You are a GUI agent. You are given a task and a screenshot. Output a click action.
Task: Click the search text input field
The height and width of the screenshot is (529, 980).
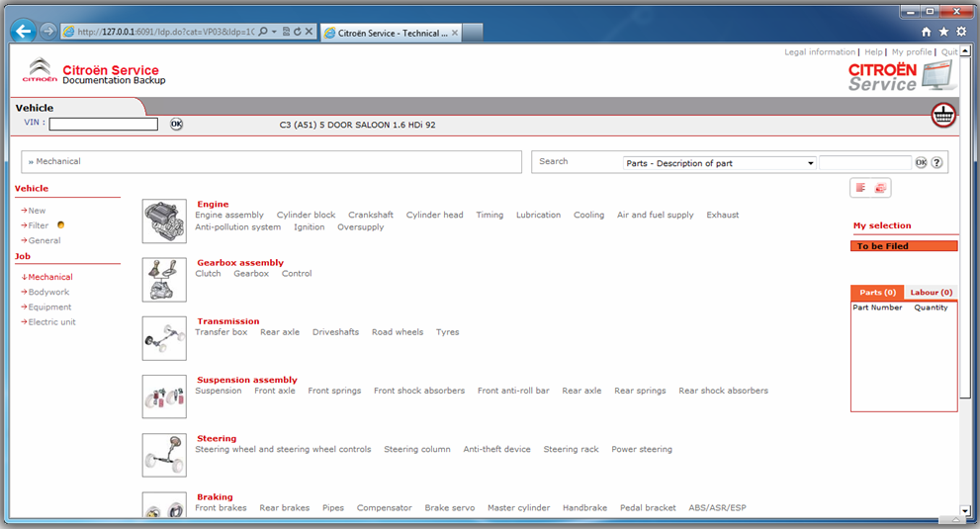point(865,162)
